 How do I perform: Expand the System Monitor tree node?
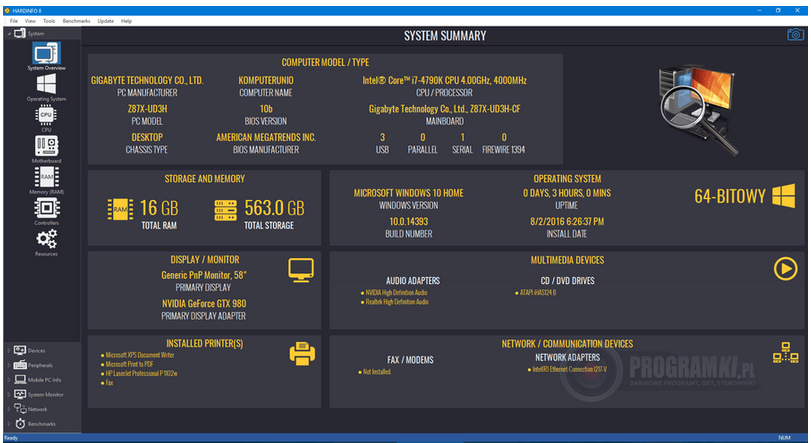point(9,394)
